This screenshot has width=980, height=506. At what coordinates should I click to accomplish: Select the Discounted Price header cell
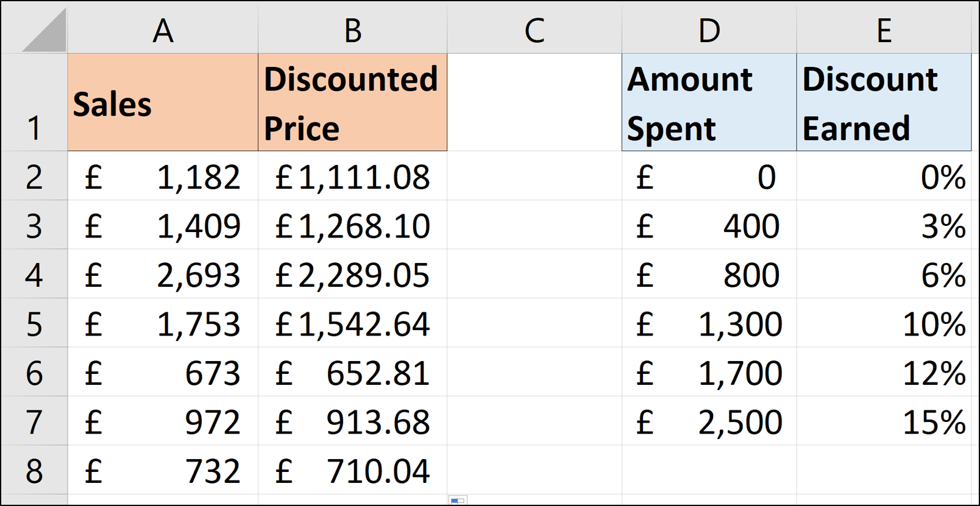pos(352,102)
